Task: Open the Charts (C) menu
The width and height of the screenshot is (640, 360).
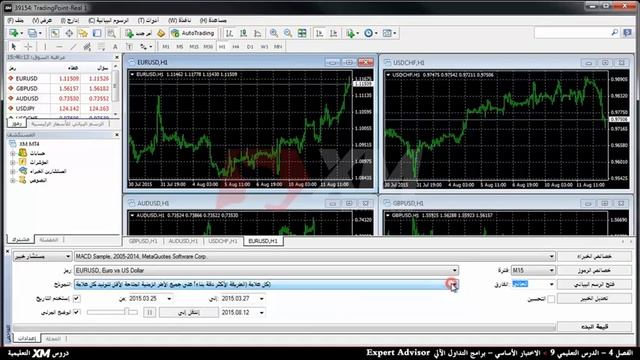Action: (109, 20)
